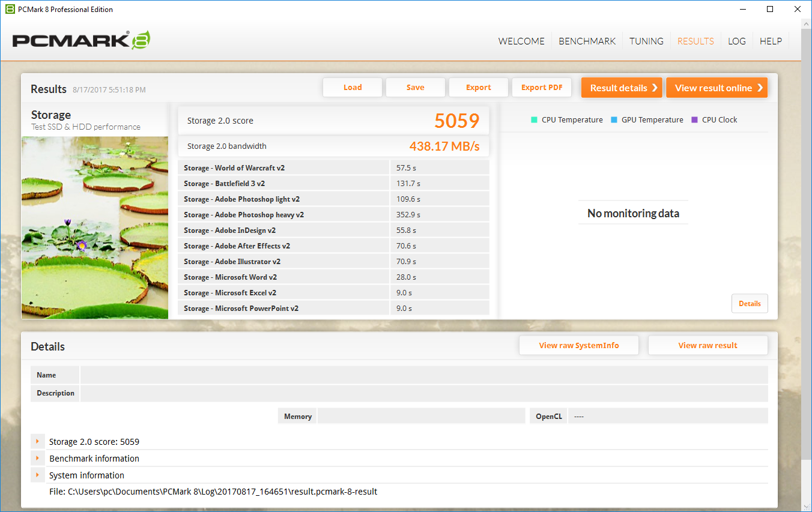812x512 pixels.
Task: Select the Microsoft PowerPoint v2 row
Action: tap(333, 308)
